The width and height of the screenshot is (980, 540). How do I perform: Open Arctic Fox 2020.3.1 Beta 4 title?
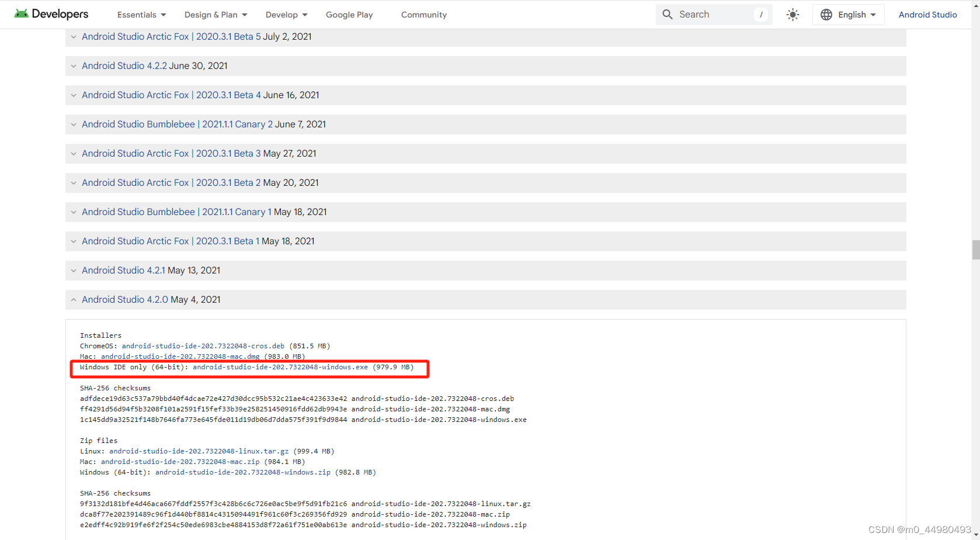tap(171, 95)
